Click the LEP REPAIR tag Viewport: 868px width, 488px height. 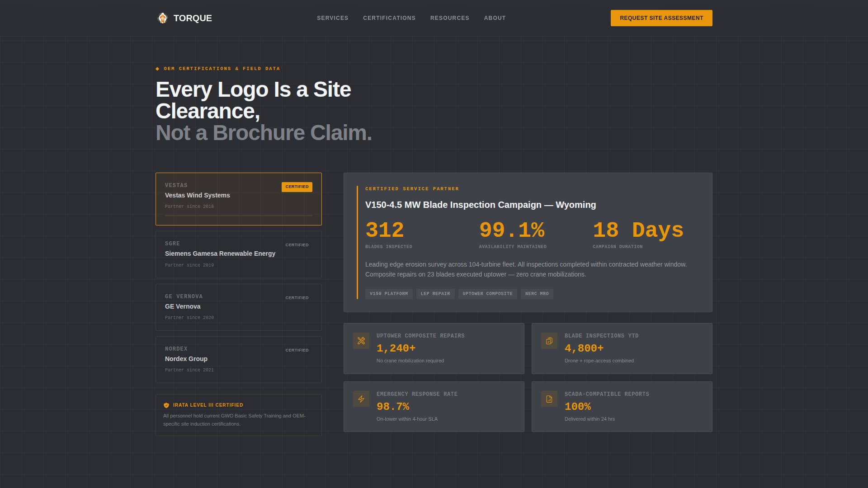435,294
